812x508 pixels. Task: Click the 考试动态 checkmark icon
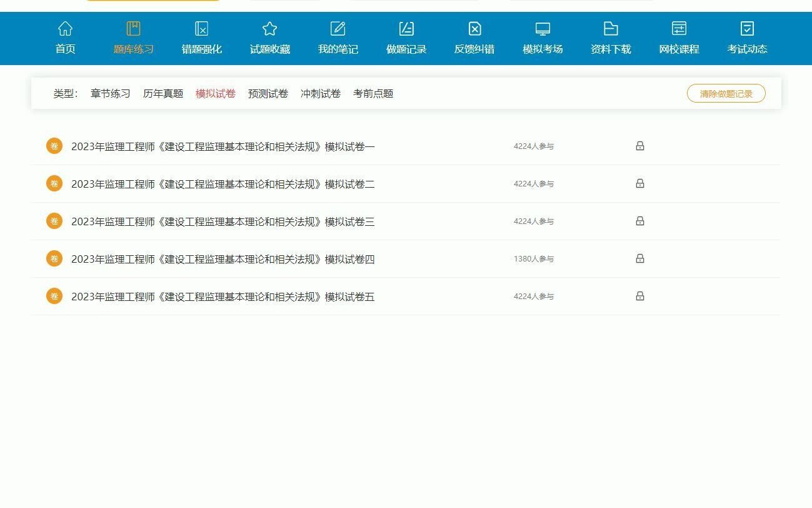(x=747, y=29)
